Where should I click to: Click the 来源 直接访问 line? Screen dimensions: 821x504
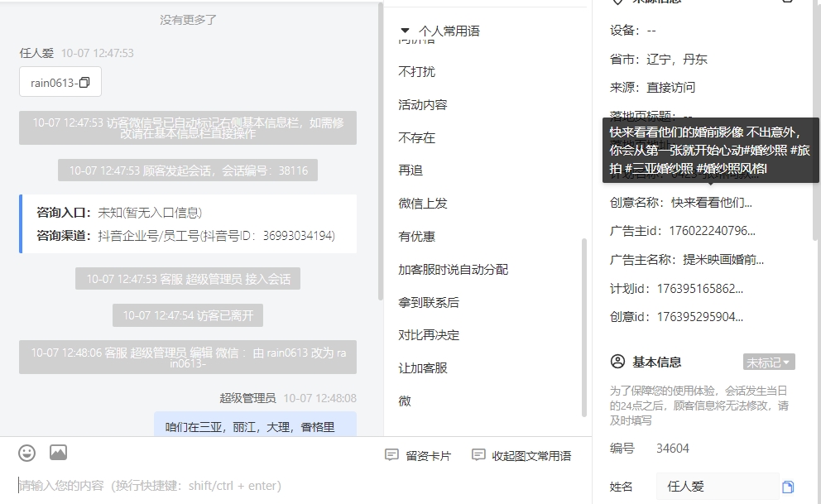(x=652, y=88)
